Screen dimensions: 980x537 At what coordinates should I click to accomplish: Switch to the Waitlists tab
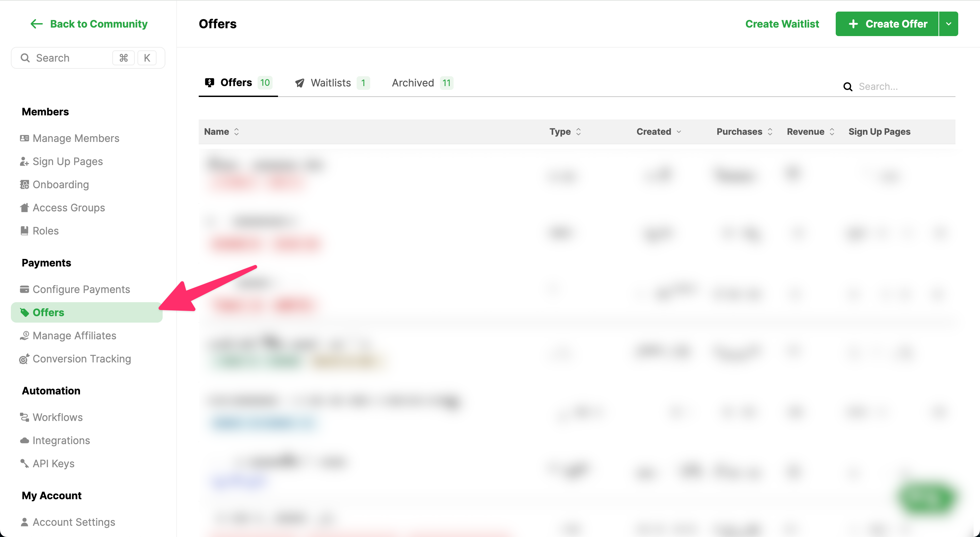(331, 83)
